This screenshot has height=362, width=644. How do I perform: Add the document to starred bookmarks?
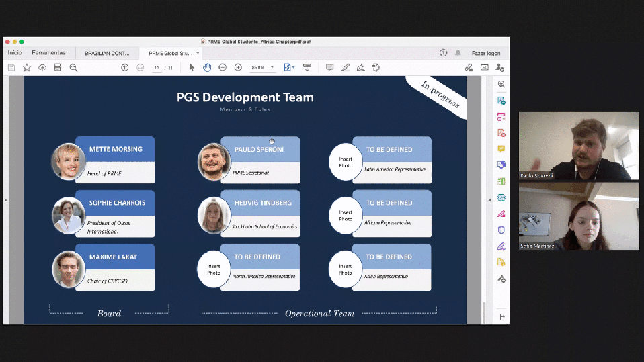pos(27,68)
